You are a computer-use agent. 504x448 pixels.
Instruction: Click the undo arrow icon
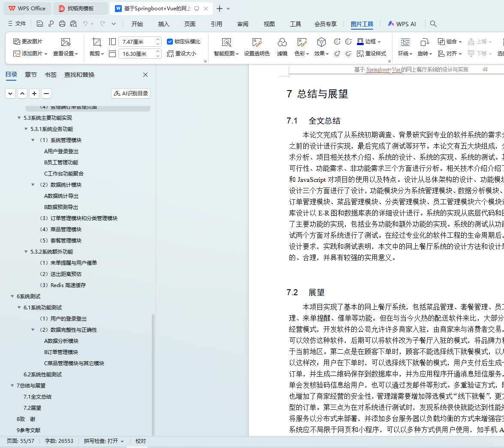(85, 24)
